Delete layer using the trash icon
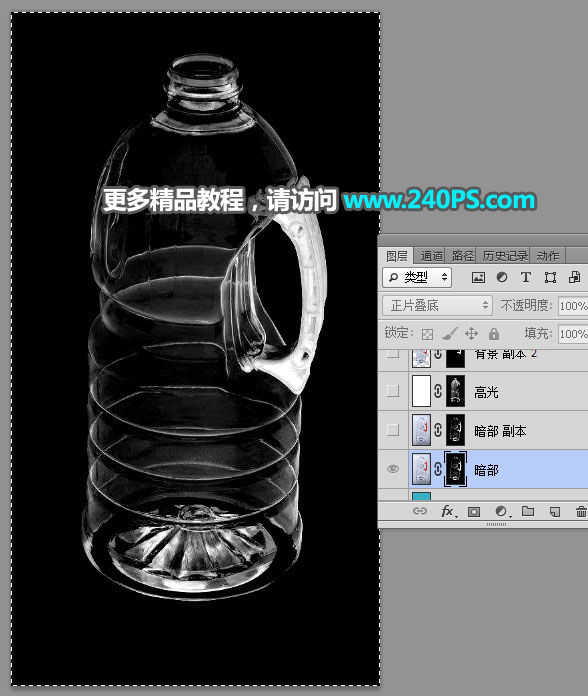 coord(581,512)
